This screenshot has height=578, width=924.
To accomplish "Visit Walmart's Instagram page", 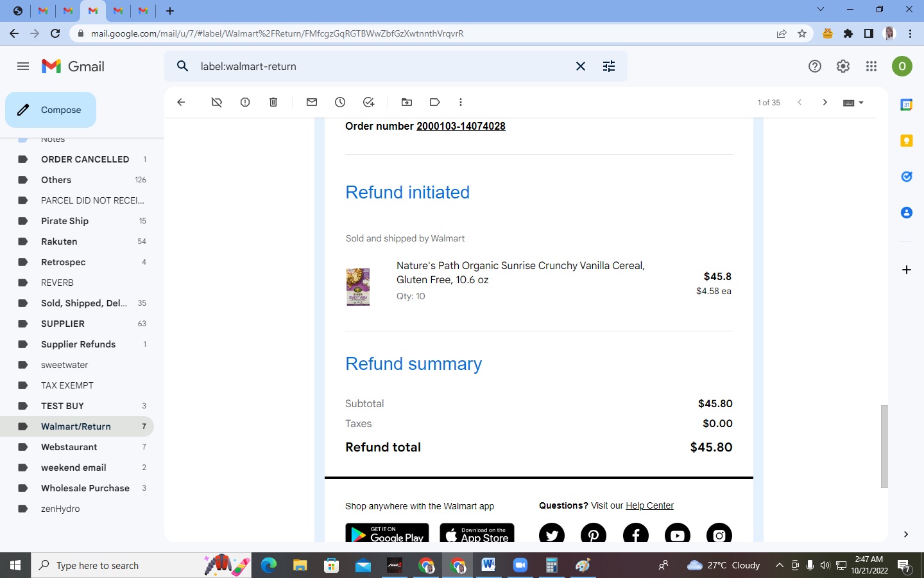I will click(719, 534).
